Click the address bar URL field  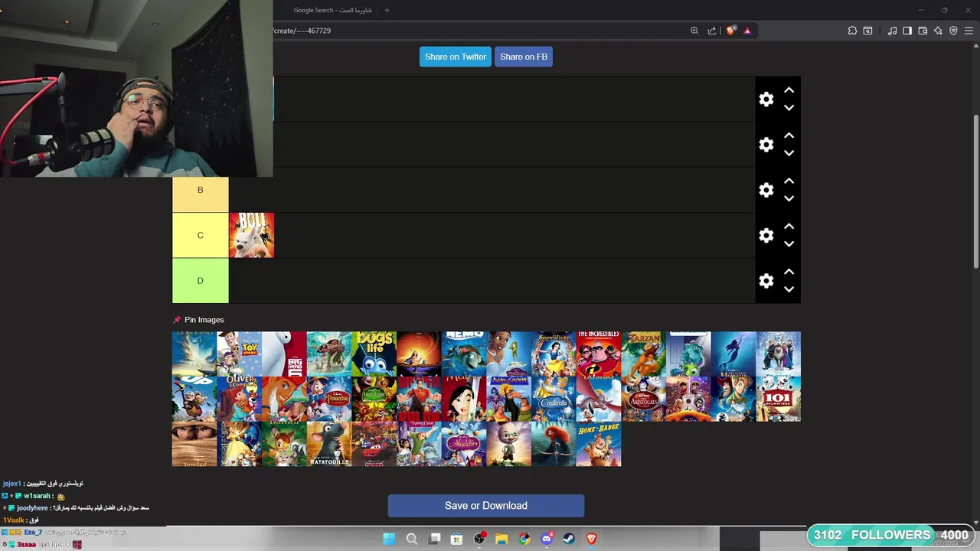[479, 31]
